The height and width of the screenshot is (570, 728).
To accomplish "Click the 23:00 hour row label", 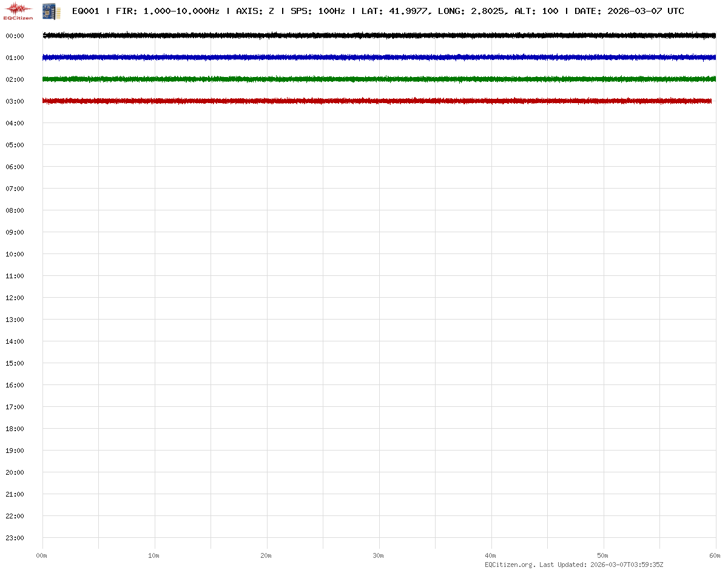I will tap(15, 538).
